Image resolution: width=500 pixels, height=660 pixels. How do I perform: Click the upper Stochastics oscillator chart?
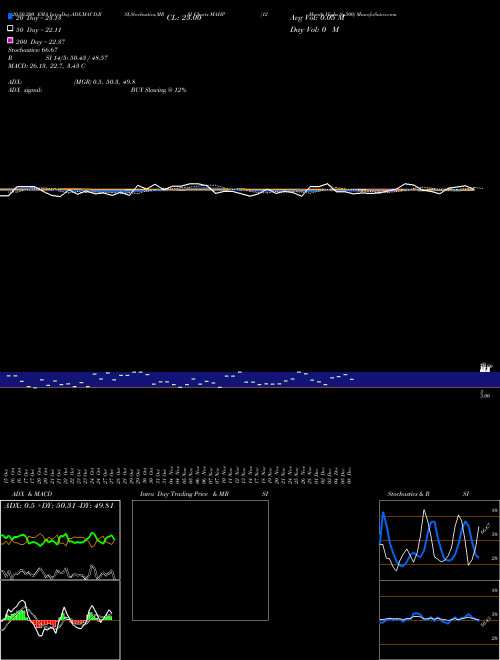pyautogui.click(x=439, y=540)
